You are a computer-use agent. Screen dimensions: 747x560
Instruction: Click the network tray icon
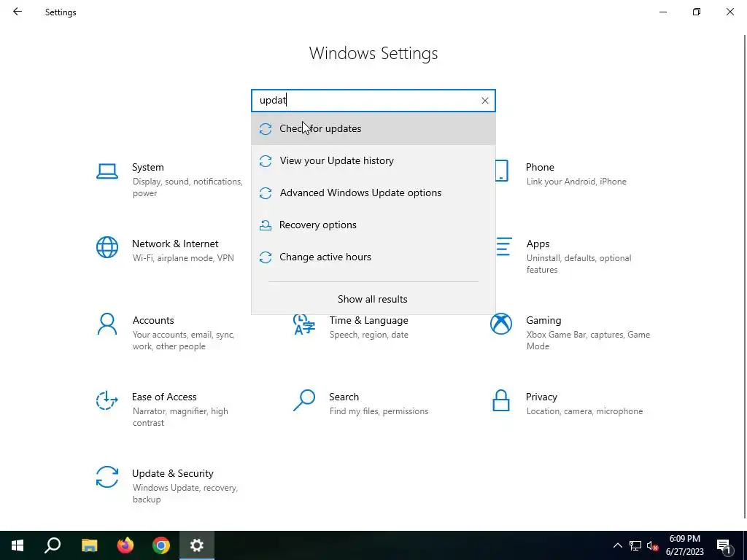pyautogui.click(x=635, y=545)
